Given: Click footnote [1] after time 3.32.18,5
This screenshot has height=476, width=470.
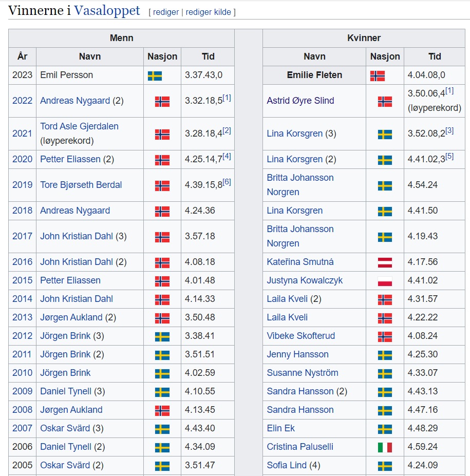Looking at the screenshot, I should pos(227,98).
